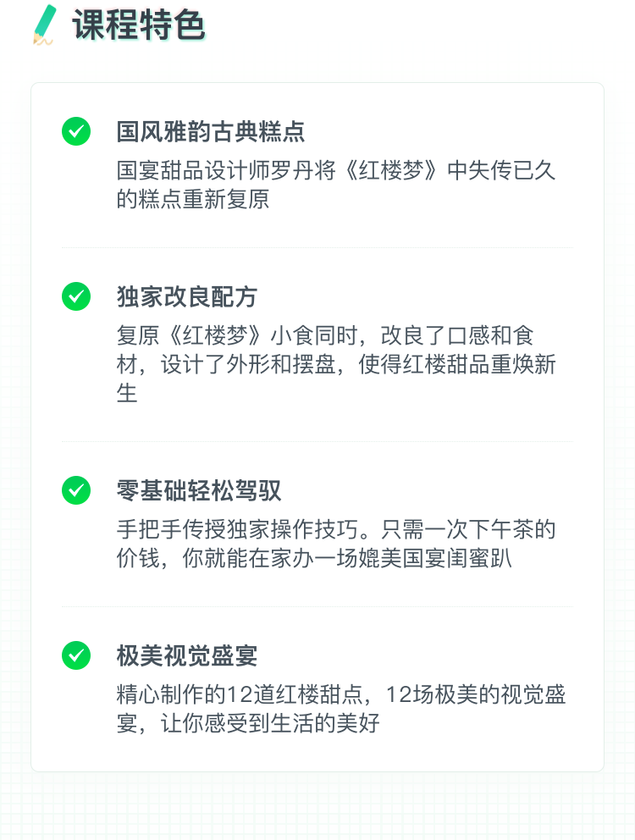Screen dimensions: 635x840
Task: Select the line starting with 材，设计了外形和摆盘
Action: tap(336, 365)
